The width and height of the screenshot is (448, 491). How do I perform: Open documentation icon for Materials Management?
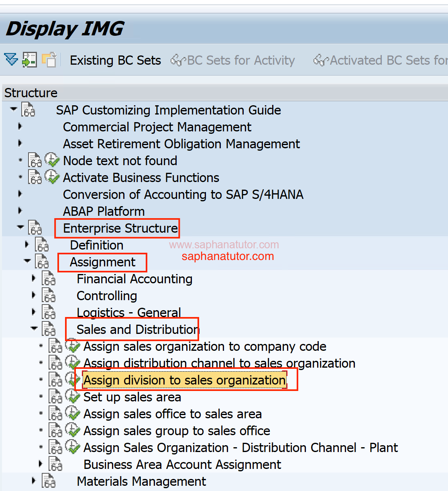[x=49, y=481]
